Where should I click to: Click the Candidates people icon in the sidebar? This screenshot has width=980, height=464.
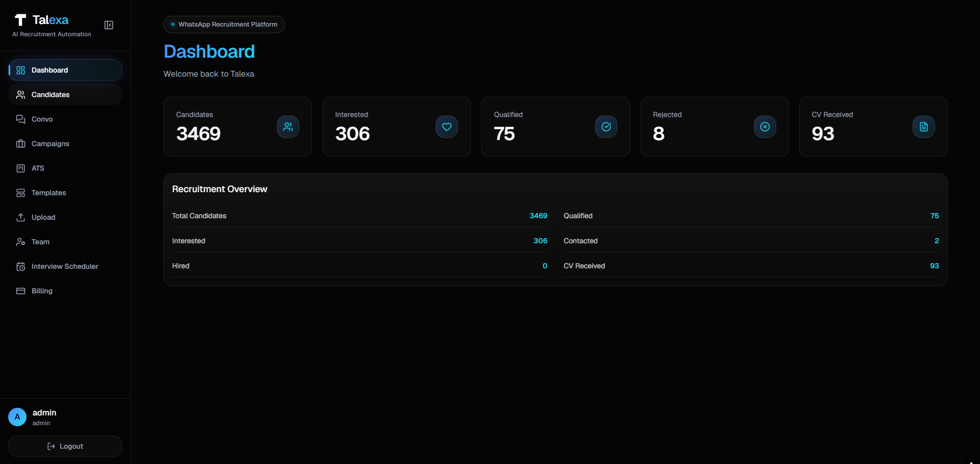[x=20, y=95]
